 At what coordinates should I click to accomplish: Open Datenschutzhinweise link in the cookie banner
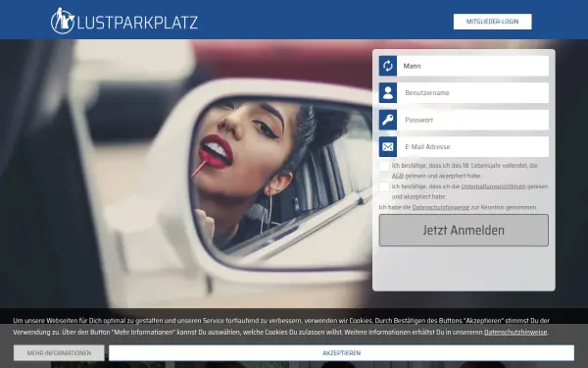[515, 332]
